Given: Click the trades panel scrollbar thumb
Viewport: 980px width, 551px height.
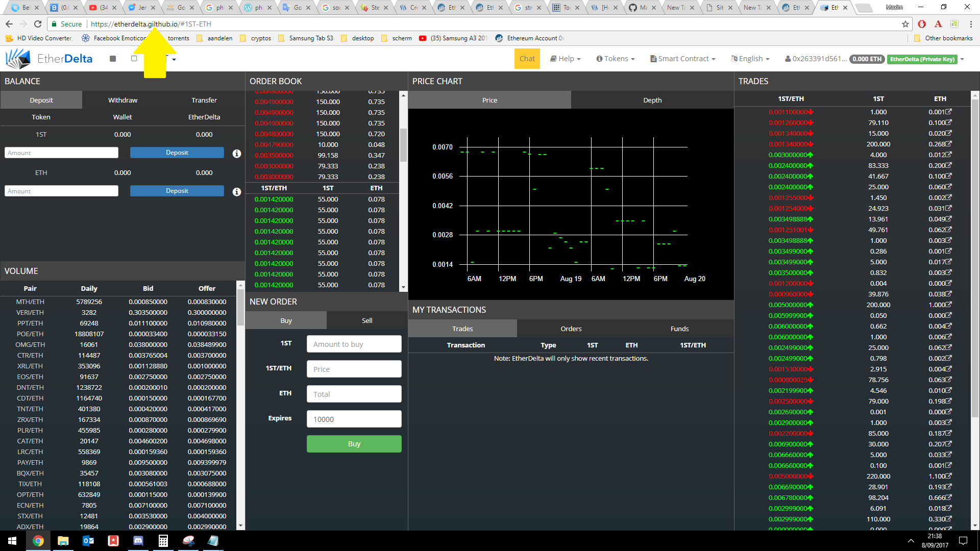Looking at the screenshot, I should (975, 259).
